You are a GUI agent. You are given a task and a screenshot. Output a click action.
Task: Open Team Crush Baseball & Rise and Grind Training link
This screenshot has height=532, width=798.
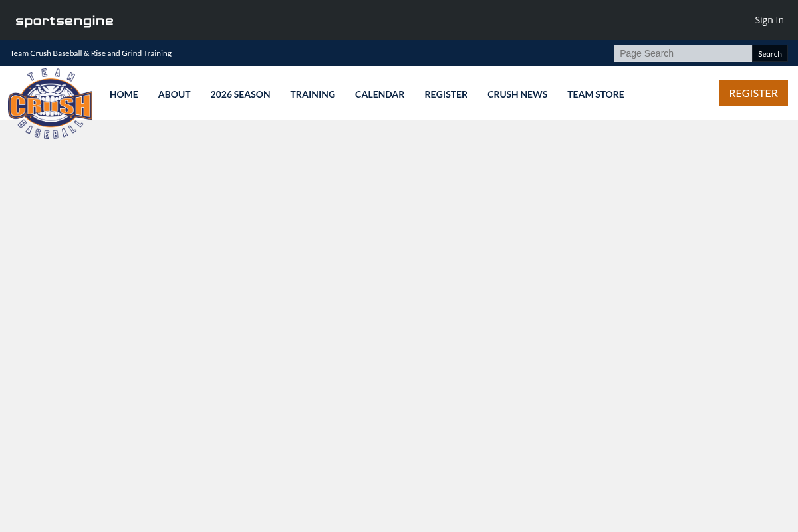(x=90, y=53)
